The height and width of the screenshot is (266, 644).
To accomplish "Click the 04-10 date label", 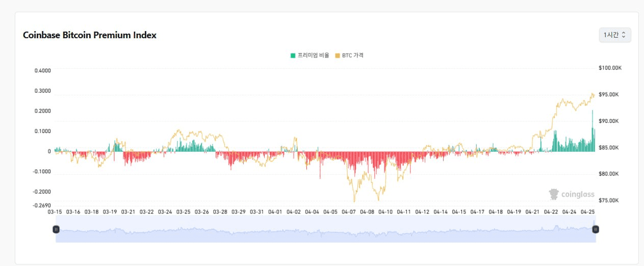I will (x=385, y=211).
